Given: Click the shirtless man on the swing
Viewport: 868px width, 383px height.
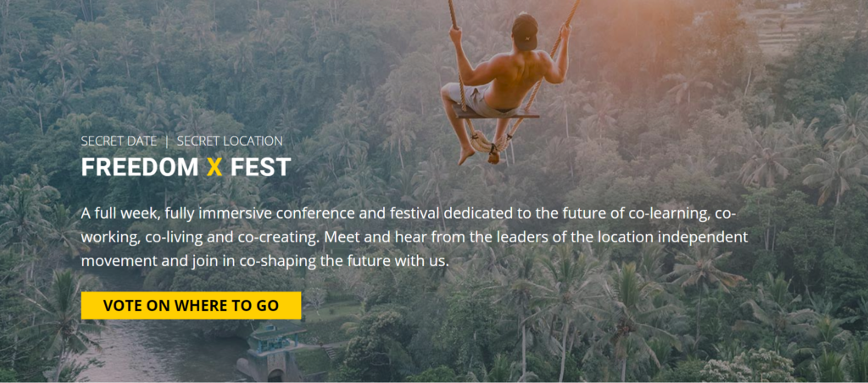Looking at the screenshot, I should pyautogui.click(x=509, y=76).
